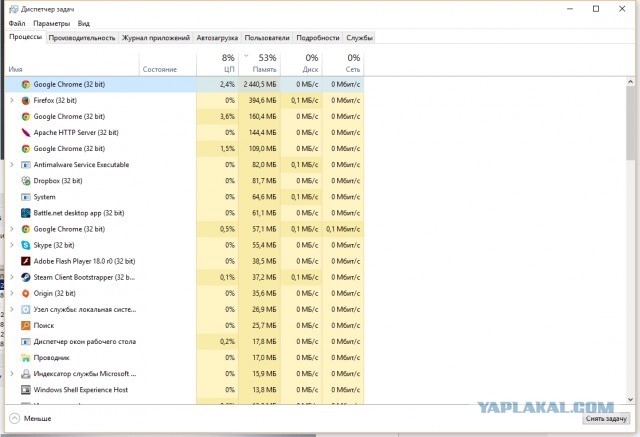Viewport: 640px width, 437px height.
Task: Click the Skype (32 bit) icon
Action: tap(26, 245)
